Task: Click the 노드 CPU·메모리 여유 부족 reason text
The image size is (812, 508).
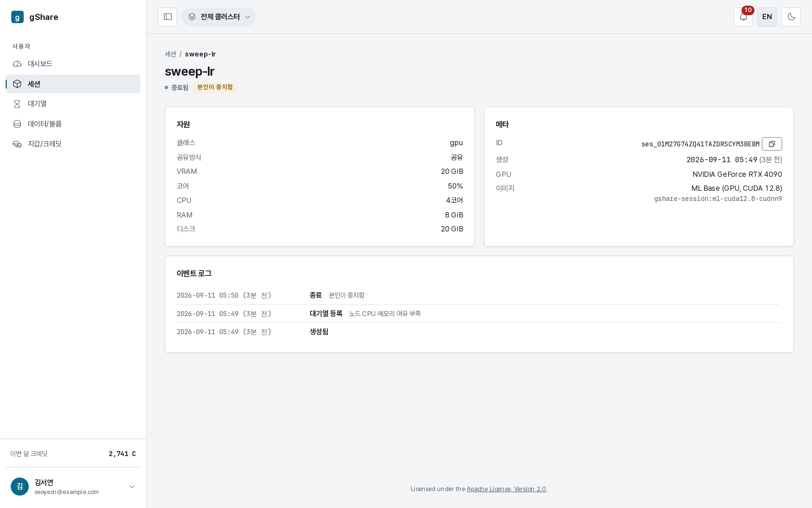Action: (x=385, y=313)
